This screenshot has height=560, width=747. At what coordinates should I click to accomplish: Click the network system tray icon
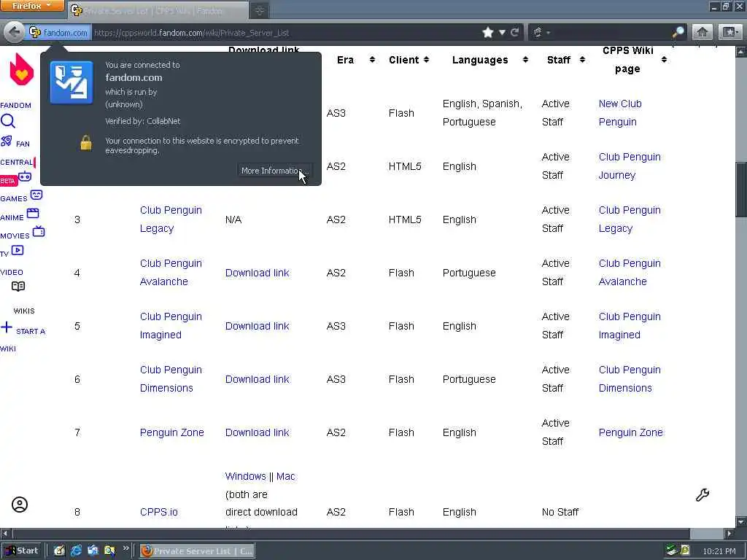pos(672,551)
